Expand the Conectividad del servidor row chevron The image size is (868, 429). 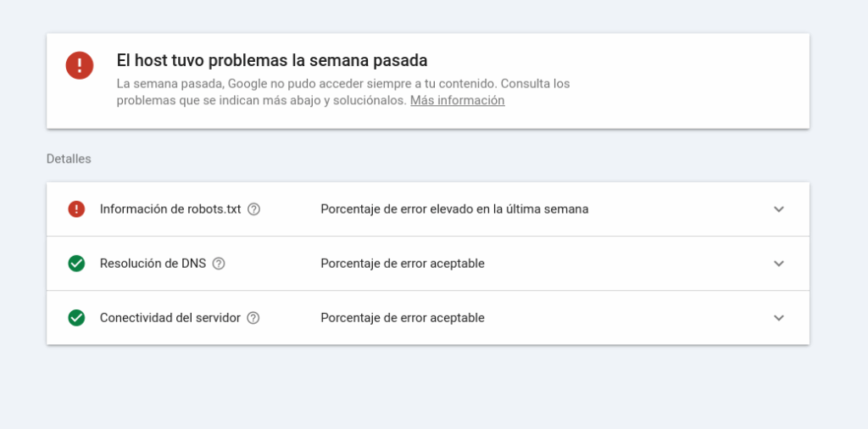779,318
